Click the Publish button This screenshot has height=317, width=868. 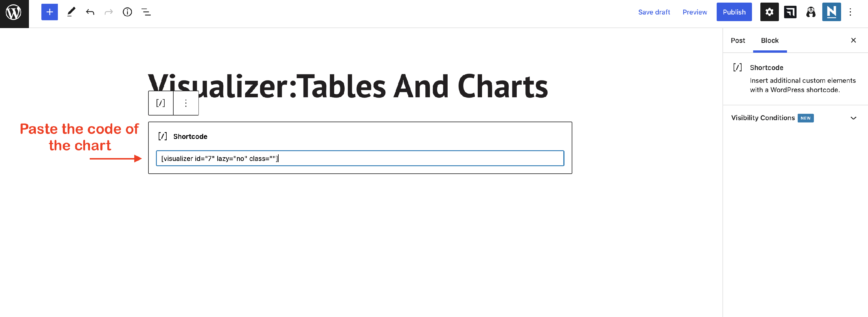click(x=734, y=12)
